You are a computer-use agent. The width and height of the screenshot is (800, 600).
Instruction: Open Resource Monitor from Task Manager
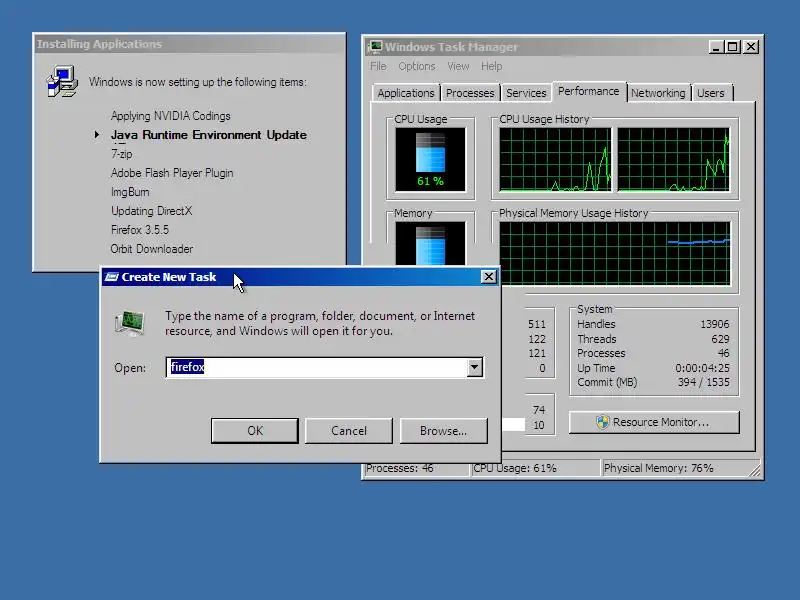tap(654, 422)
